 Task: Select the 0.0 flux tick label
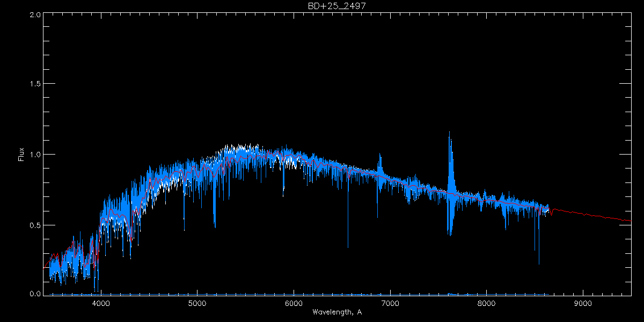click(35, 294)
